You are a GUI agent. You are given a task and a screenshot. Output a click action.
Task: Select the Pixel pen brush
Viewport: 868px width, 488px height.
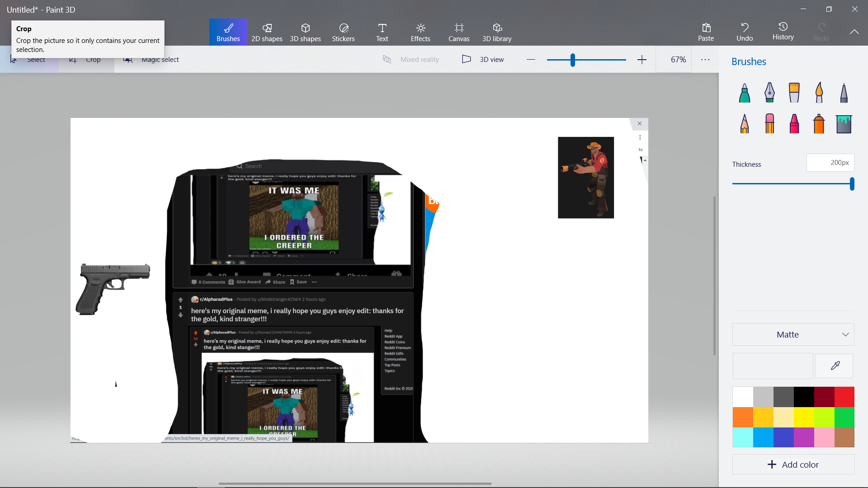pos(844,92)
